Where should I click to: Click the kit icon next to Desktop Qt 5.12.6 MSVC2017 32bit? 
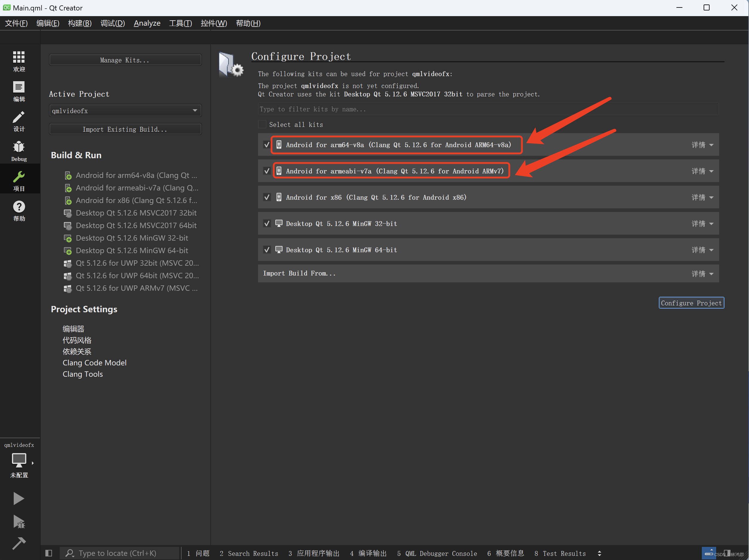pos(68,213)
